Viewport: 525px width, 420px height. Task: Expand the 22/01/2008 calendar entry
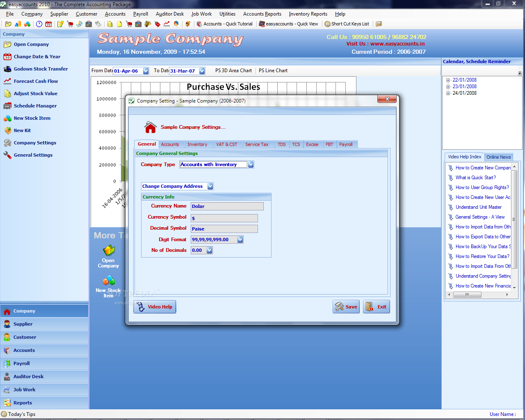point(448,80)
